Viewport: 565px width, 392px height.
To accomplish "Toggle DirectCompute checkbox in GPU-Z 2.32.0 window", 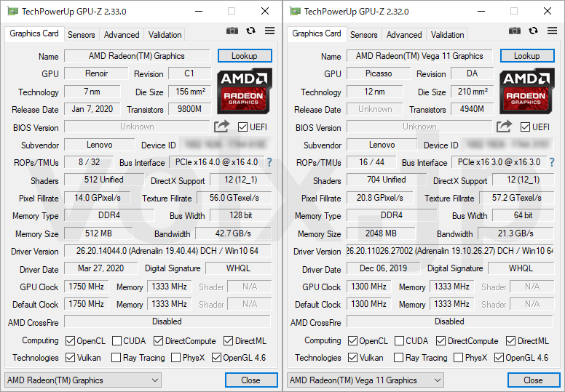I will [440, 340].
